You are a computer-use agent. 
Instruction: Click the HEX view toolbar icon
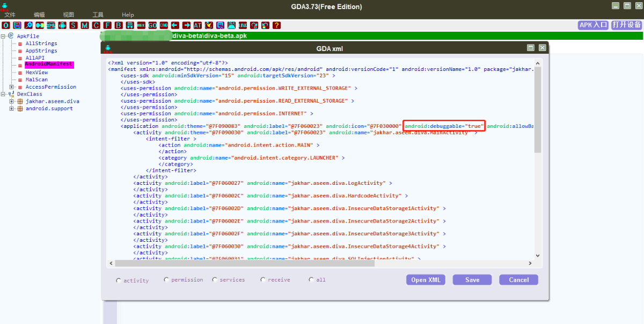pos(141,25)
